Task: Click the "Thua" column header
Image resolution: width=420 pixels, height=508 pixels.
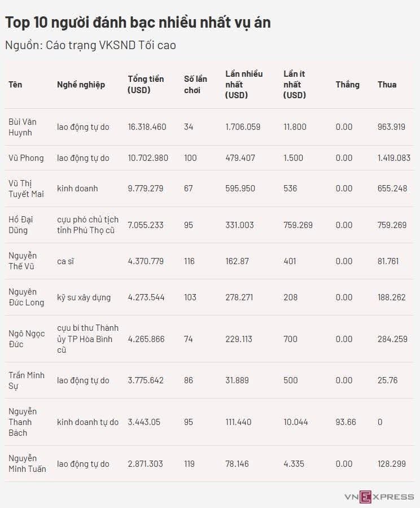Action: coord(387,85)
